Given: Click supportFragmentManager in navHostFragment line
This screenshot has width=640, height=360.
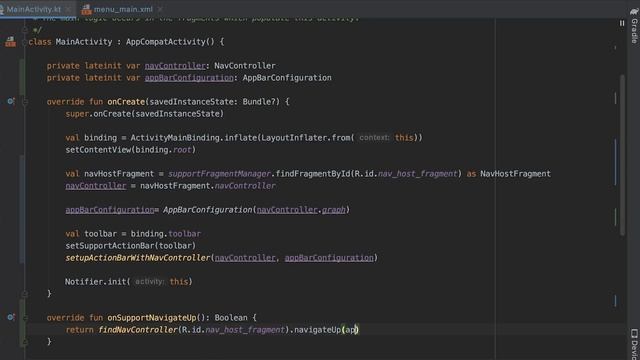Looking at the screenshot, I should coord(219,174).
